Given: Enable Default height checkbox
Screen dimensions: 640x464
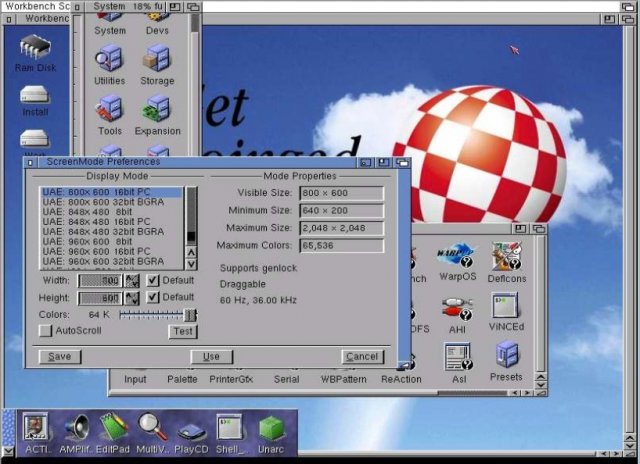Looking at the screenshot, I should tap(152, 297).
